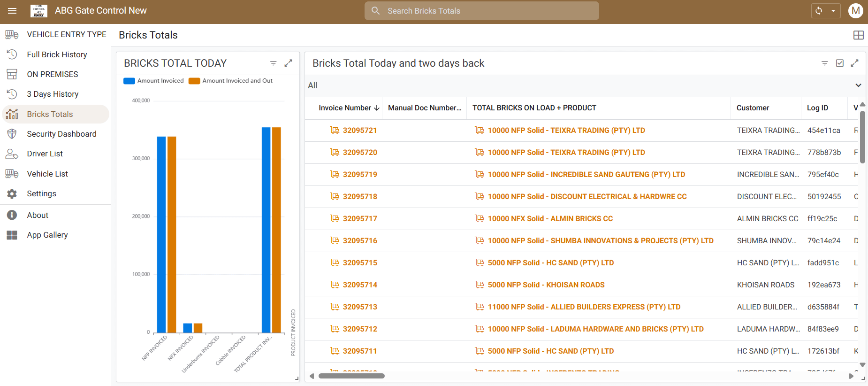The height and width of the screenshot is (386, 868).
Task: Open 10000 NFX Solid - ALMIN BRICKS CC link
Action: coord(550,219)
